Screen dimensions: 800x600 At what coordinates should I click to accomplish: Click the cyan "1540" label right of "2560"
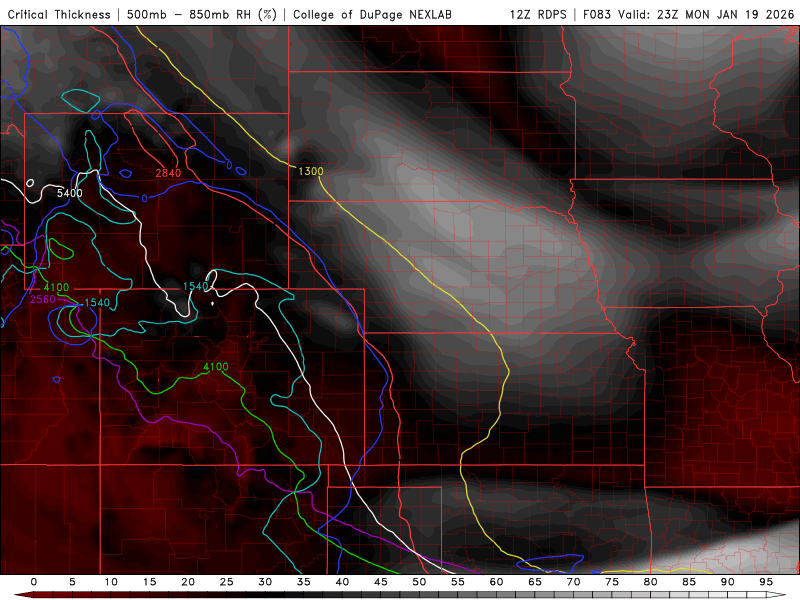point(97,303)
